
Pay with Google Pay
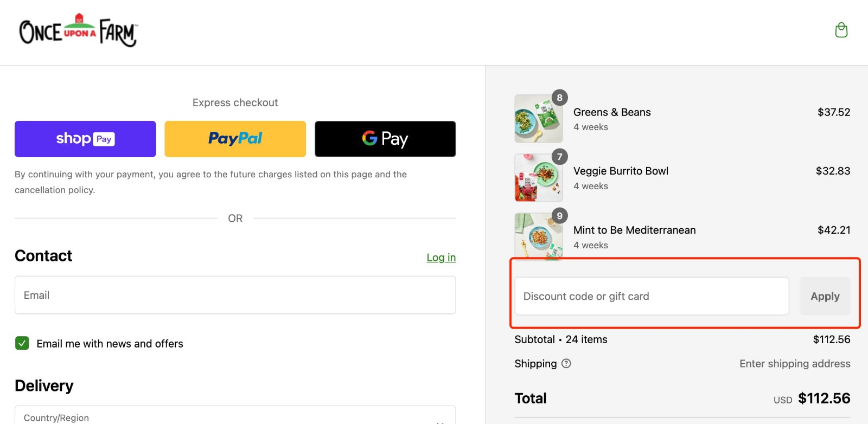(385, 139)
